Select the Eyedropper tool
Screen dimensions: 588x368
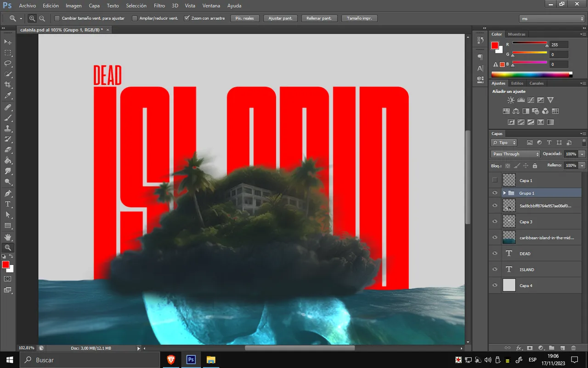(x=8, y=96)
